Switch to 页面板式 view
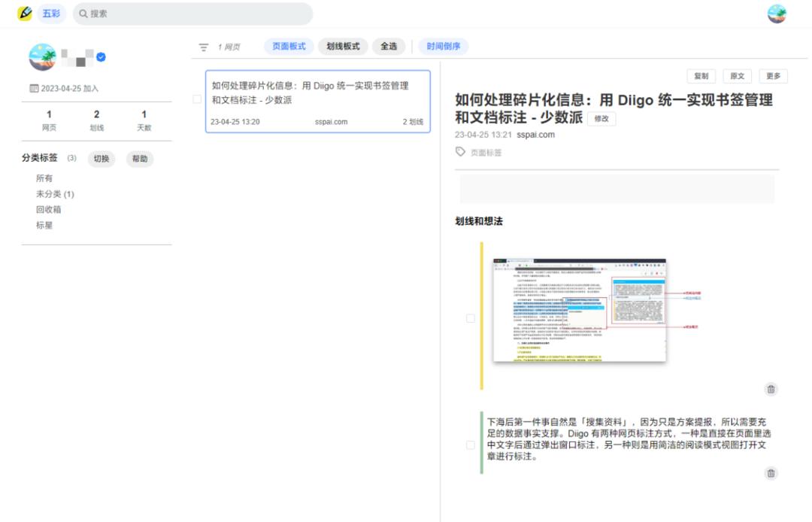812x522 pixels. [289, 47]
